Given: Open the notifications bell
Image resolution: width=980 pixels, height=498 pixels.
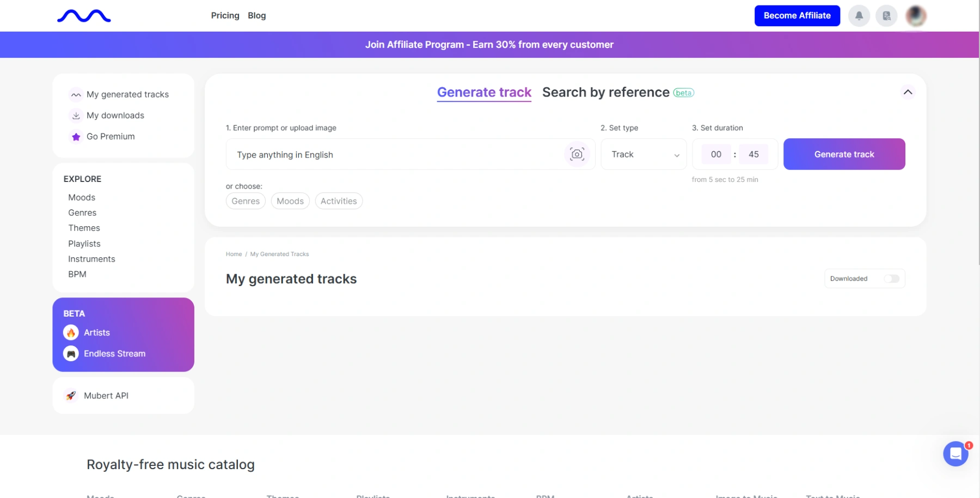Looking at the screenshot, I should tap(859, 16).
